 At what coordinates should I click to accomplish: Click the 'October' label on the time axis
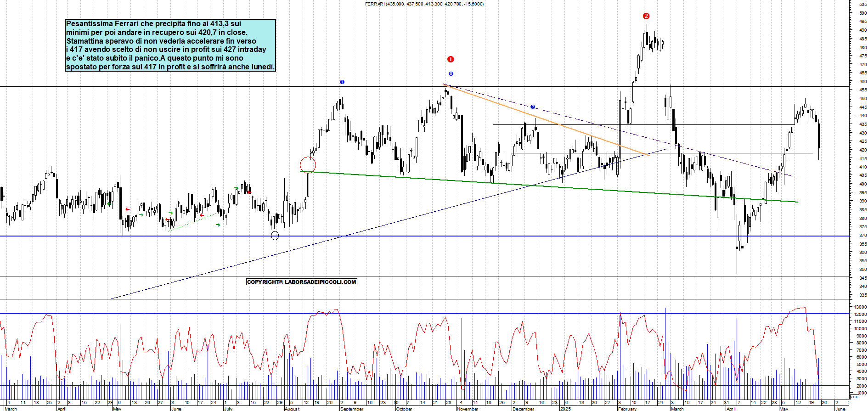[x=404, y=409]
